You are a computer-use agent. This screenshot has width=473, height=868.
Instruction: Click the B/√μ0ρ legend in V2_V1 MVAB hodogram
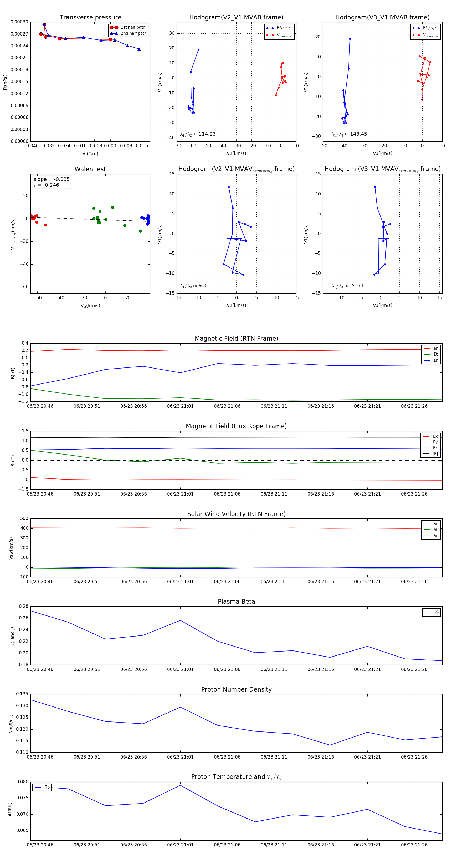pyautogui.click(x=279, y=28)
